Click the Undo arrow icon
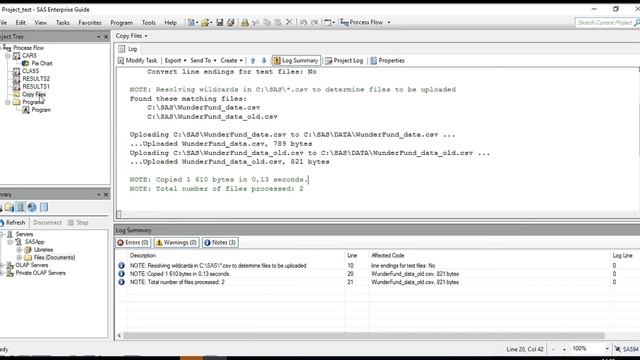 (x=303, y=22)
